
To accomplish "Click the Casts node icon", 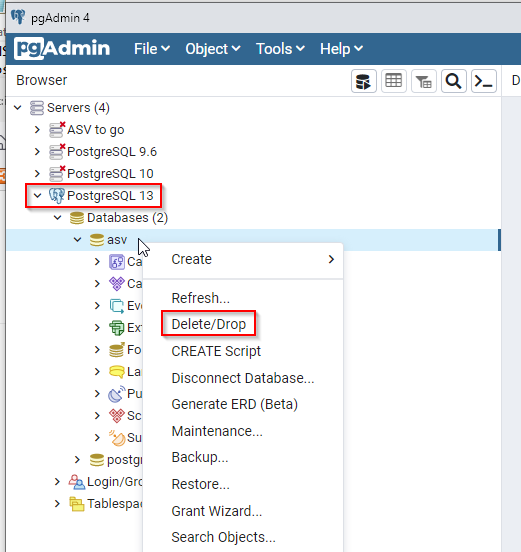I will point(117,262).
